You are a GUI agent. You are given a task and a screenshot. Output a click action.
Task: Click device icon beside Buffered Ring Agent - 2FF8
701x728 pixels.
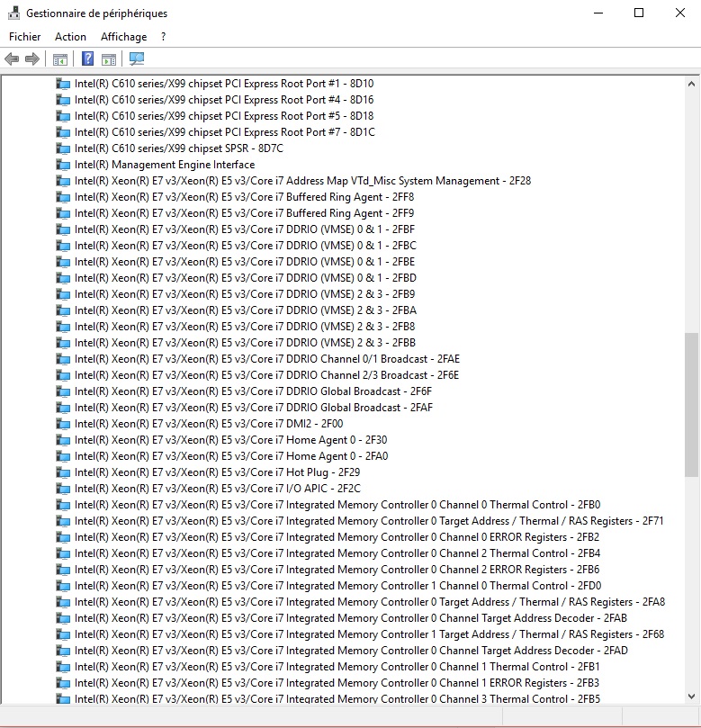(x=63, y=197)
